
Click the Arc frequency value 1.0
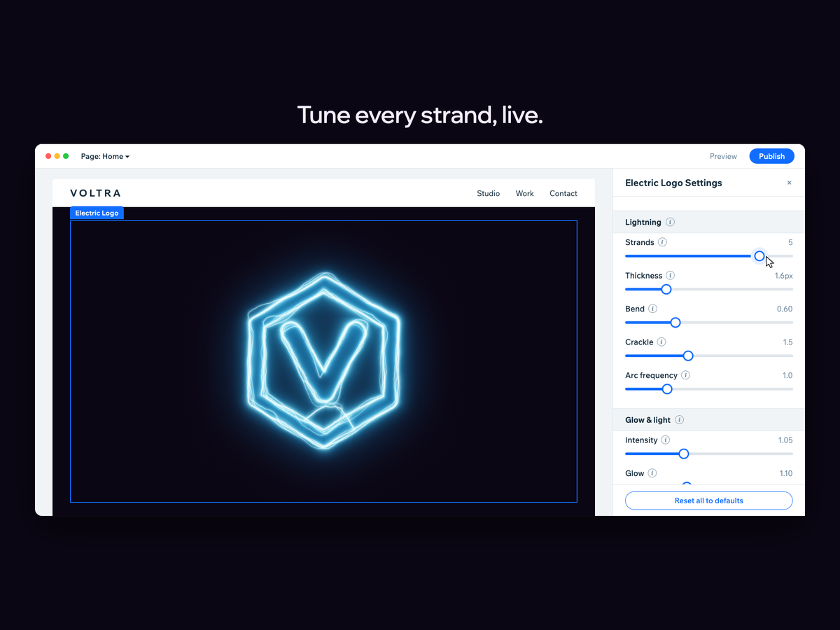(x=787, y=375)
